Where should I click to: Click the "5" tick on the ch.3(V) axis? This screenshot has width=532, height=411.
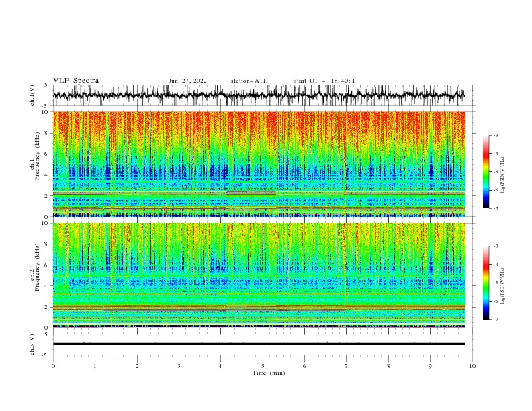coord(46,334)
